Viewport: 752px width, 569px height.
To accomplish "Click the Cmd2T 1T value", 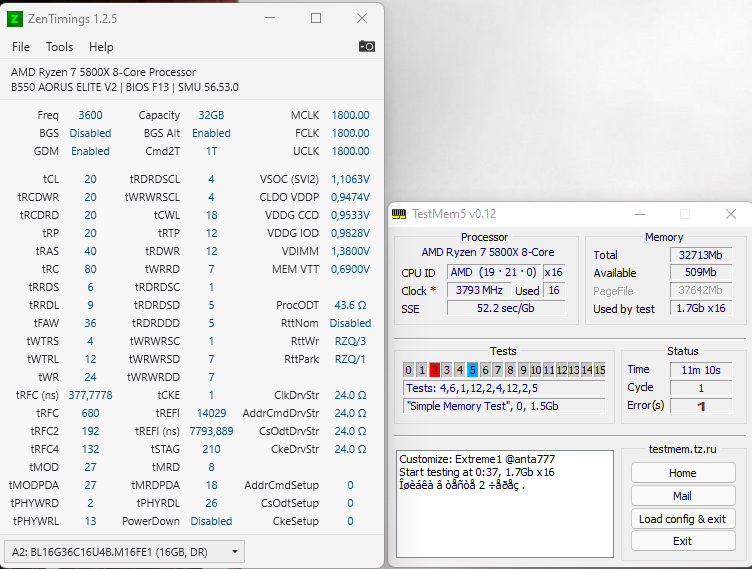I will pos(212,151).
